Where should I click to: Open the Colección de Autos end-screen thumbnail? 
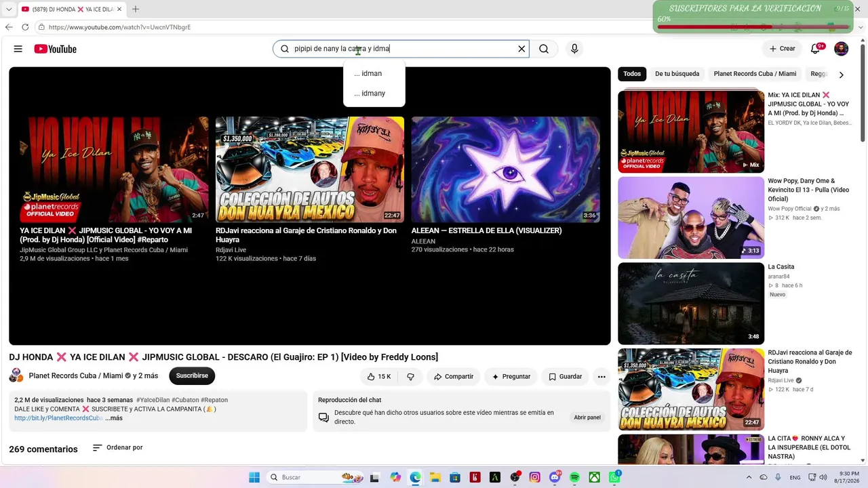pos(310,169)
